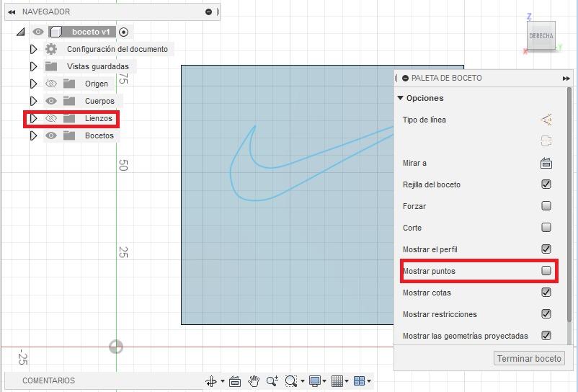Toggle visibility eye of boceto v1
This screenshot has height=392, width=578.
point(37,32)
